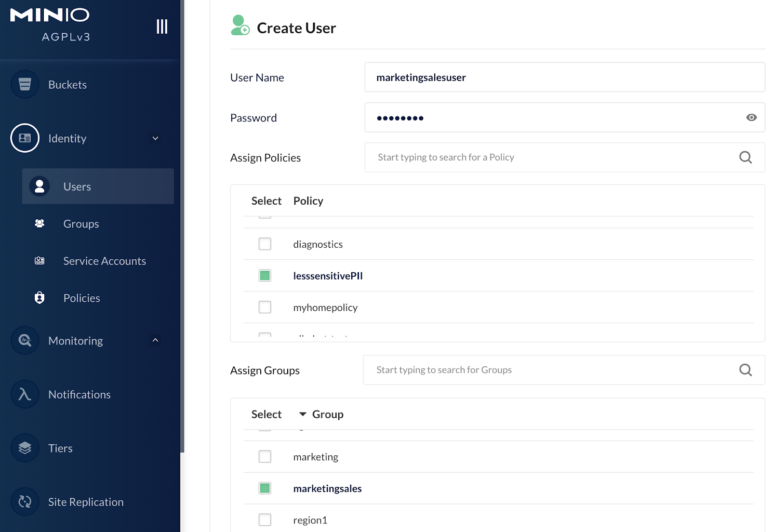This screenshot has width=771, height=532.
Task: Click the Site Replication icon
Action: click(25, 502)
